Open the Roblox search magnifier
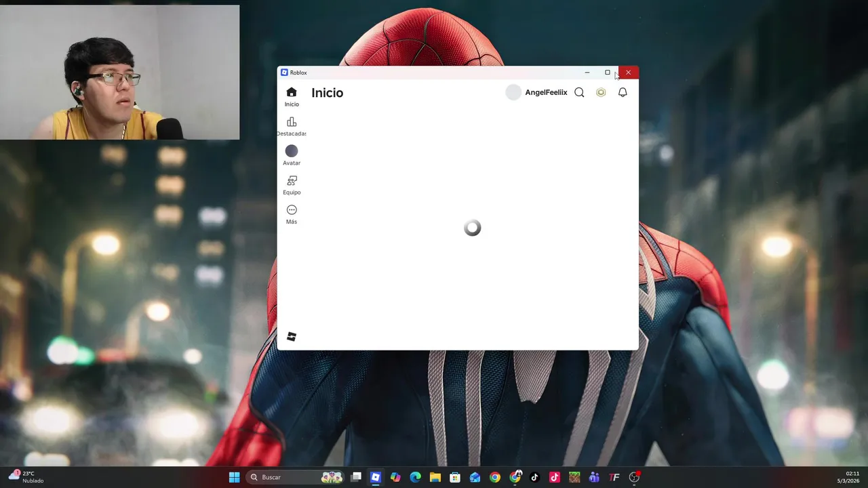The image size is (868, 488). point(579,92)
